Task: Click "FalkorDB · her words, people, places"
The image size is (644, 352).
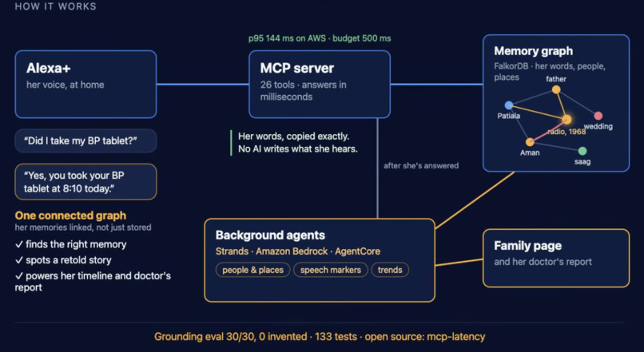Action: tap(550, 72)
